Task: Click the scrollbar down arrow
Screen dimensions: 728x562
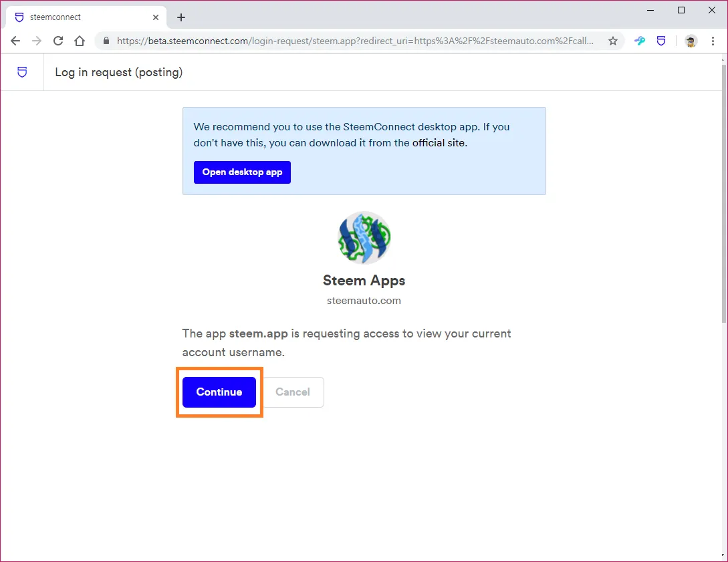Action: point(724,557)
